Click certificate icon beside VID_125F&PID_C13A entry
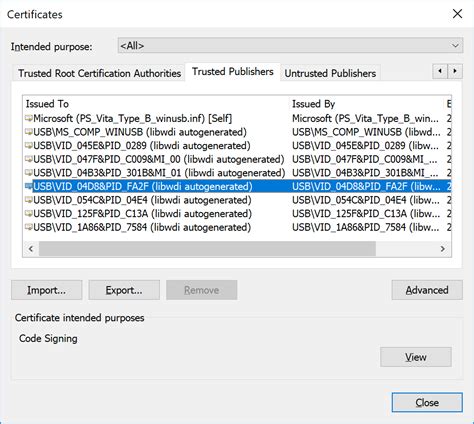 [29, 214]
